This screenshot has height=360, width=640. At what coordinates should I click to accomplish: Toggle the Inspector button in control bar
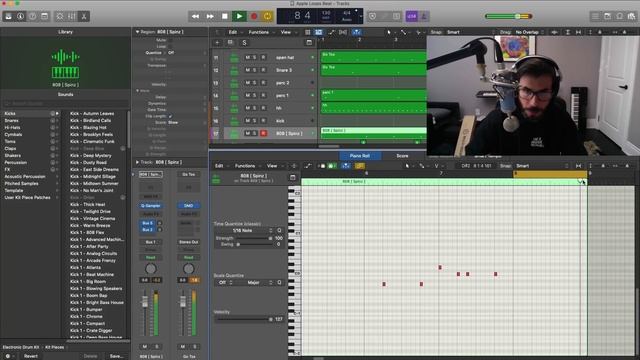pos(20,16)
